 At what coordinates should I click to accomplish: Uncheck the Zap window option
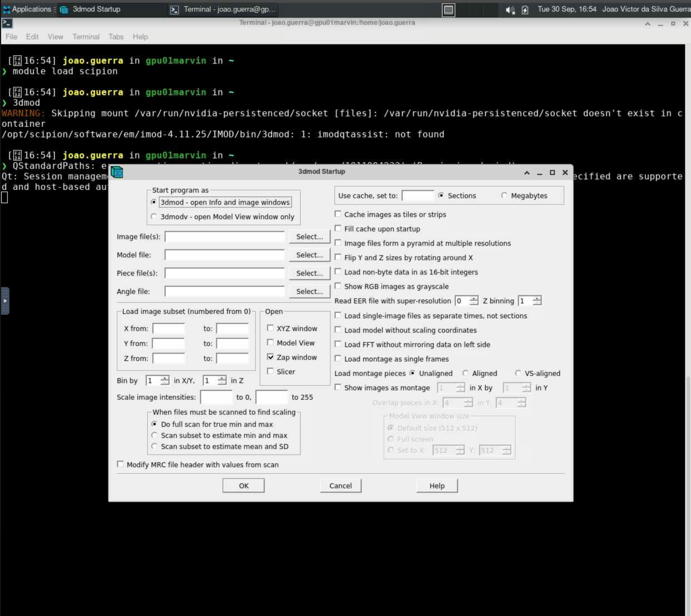pyautogui.click(x=271, y=357)
